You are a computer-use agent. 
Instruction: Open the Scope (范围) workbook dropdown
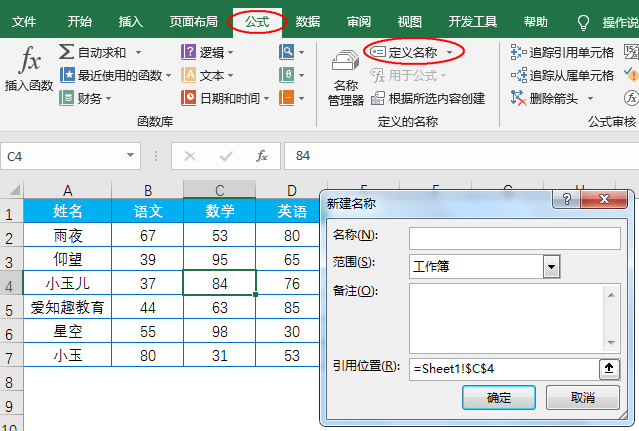pyautogui.click(x=551, y=267)
